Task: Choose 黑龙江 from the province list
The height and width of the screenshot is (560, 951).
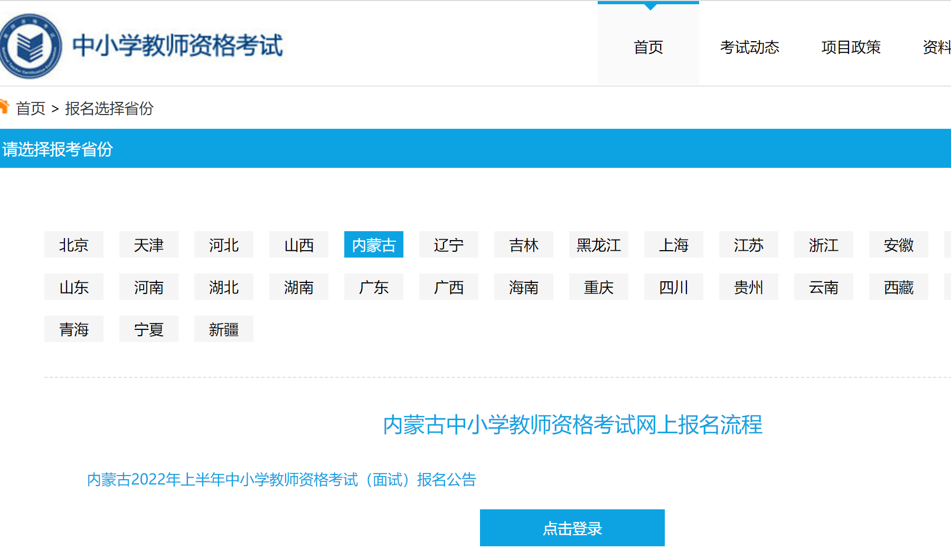Action: 599,245
